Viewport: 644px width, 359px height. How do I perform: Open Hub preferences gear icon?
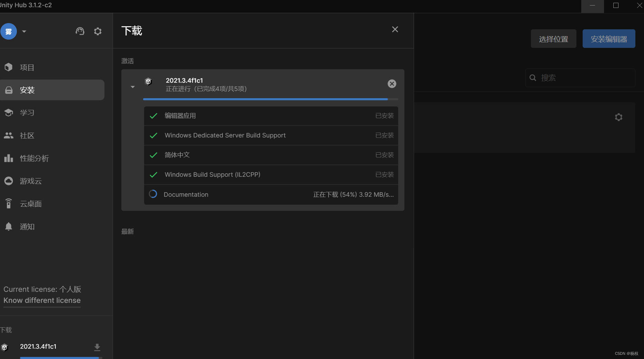click(x=98, y=31)
